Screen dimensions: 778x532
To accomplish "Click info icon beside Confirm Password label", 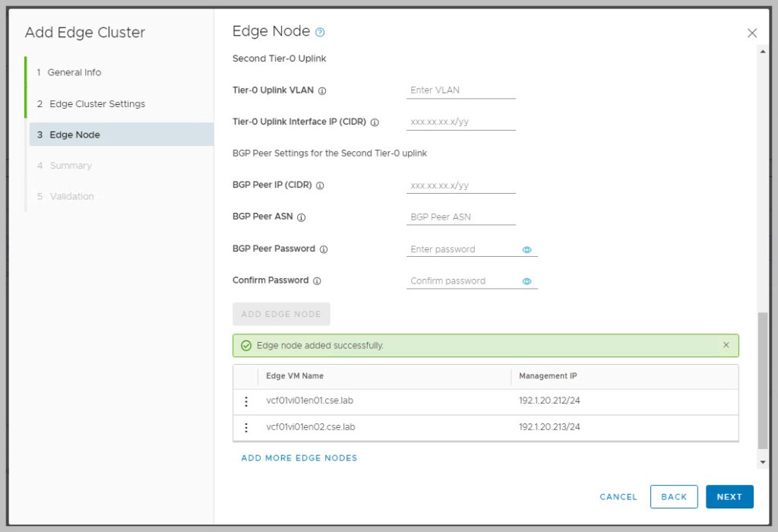I will 317,281.
